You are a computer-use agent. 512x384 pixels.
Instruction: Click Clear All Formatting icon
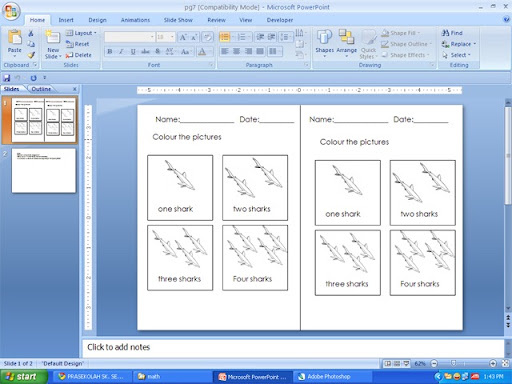click(207, 37)
